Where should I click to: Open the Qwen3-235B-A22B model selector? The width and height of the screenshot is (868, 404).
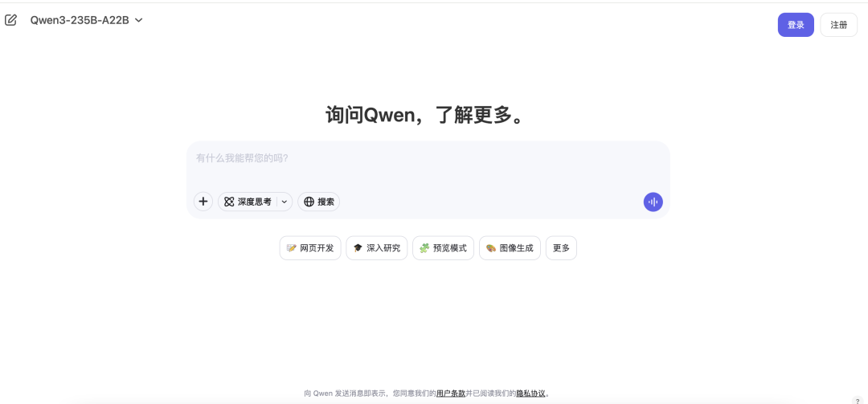tap(86, 20)
